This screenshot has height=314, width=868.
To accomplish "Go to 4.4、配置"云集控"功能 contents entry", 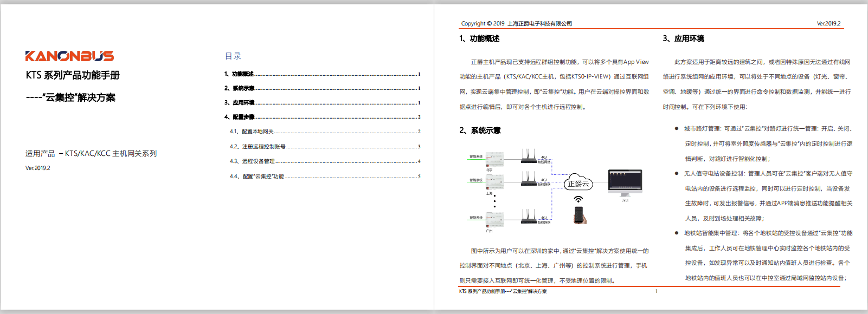I will [x=257, y=176].
